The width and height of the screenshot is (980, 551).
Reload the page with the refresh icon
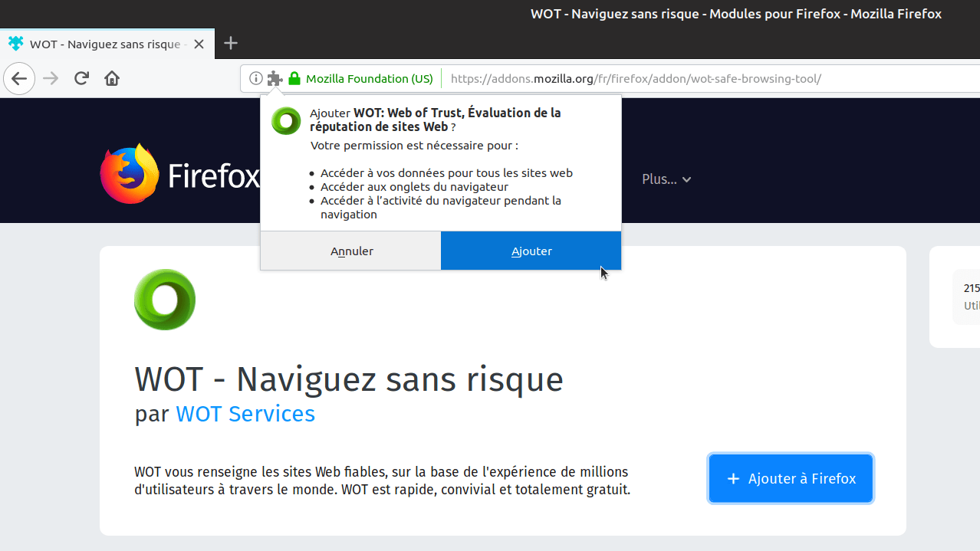[81, 78]
